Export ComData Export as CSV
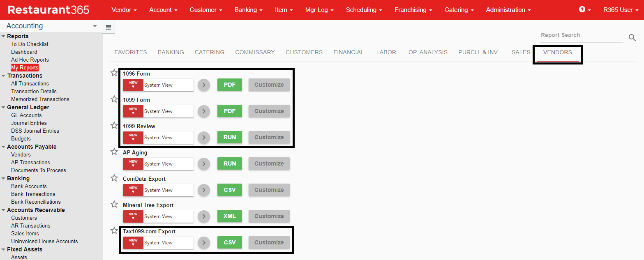644x260 pixels. pos(230,190)
